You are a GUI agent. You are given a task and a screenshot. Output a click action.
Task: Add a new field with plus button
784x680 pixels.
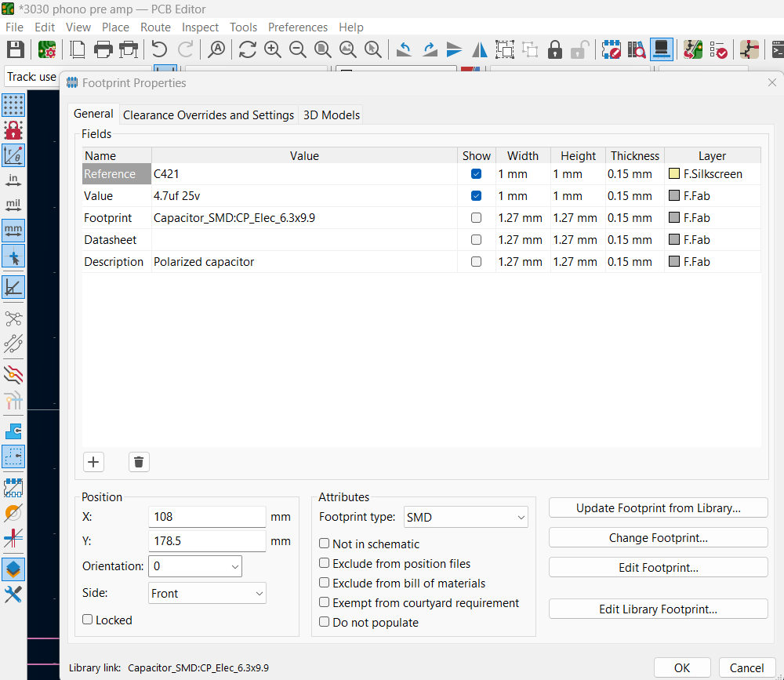(93, 462)
